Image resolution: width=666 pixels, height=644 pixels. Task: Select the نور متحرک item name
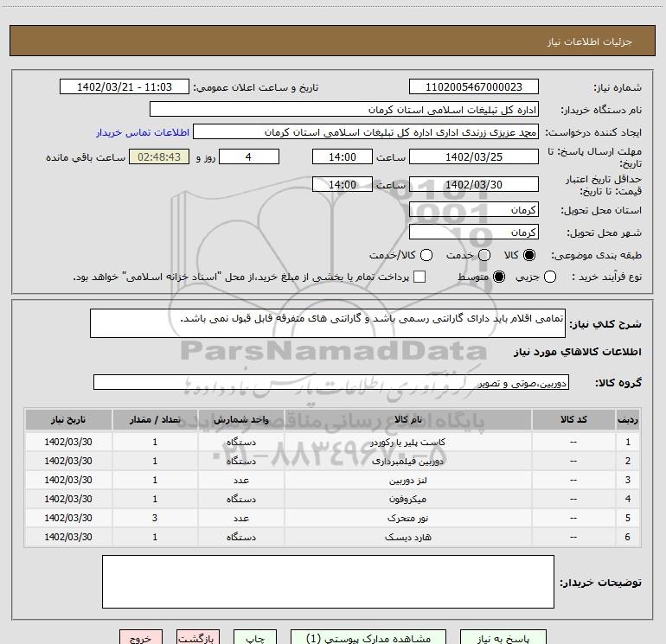click(407, 519)
